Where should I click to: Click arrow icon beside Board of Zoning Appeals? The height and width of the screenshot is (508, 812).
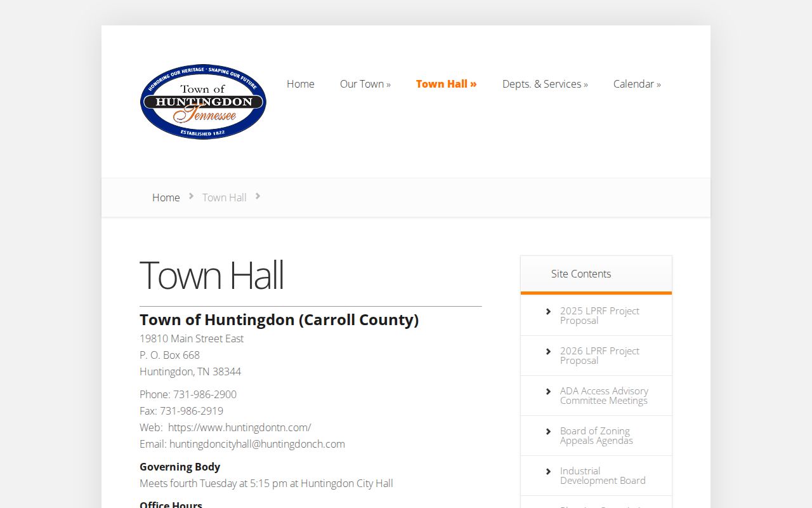pyautogui.click(x=548, y=431)
